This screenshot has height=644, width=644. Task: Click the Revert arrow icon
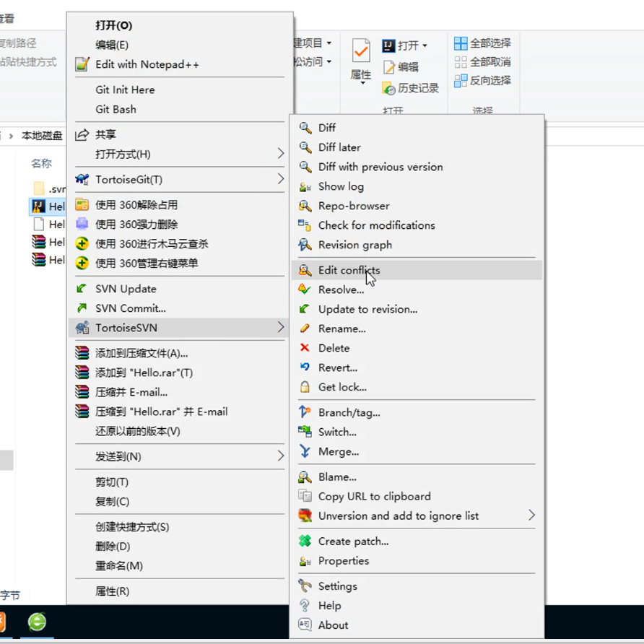tap(305, 367)
